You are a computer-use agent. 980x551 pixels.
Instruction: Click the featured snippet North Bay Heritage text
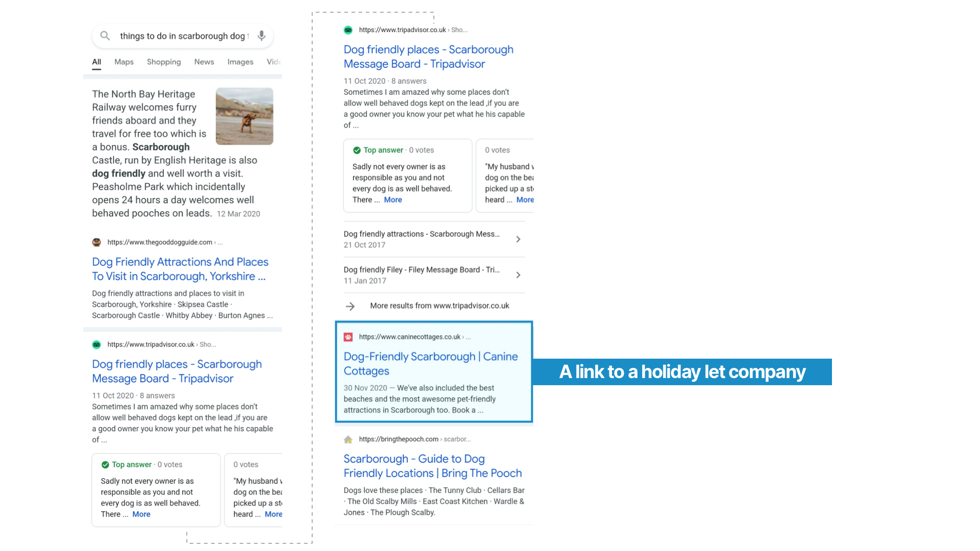click(175, 154)
